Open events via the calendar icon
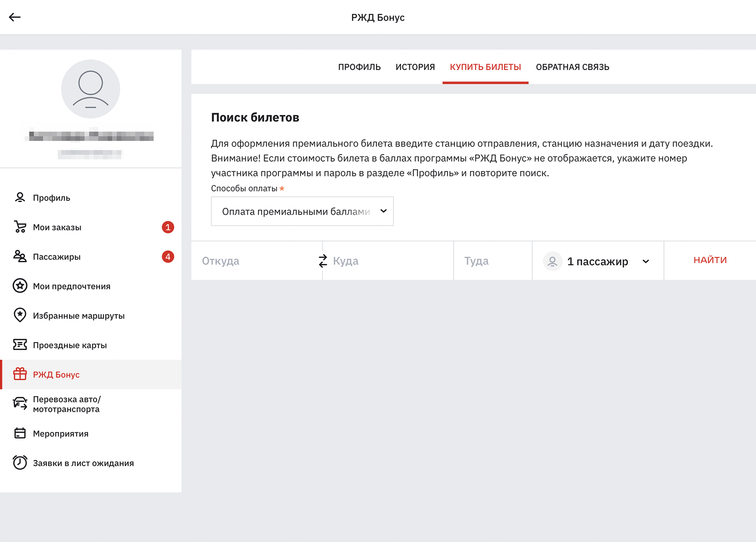The width and height of the screenshot is (756, 542). pos(20,433)
